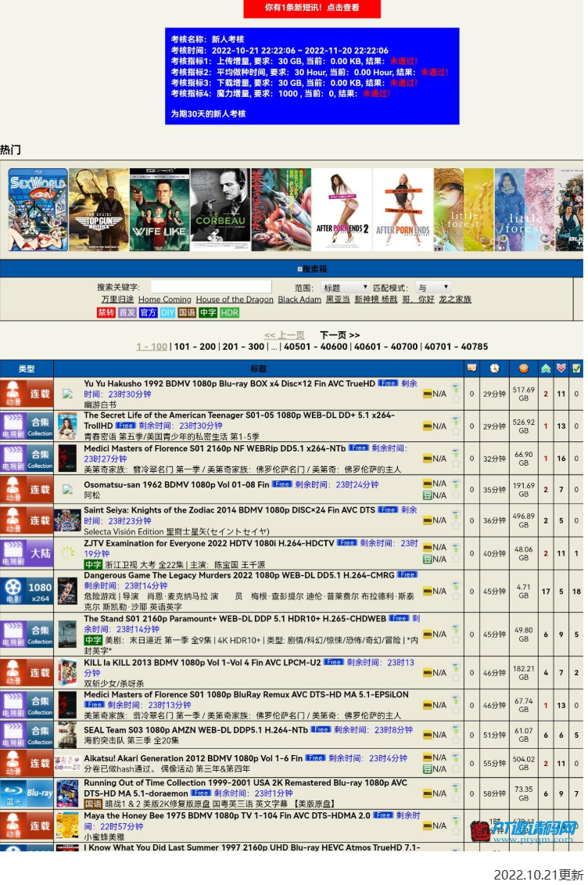
Task: Go to page range 40601 - 40700
Action: (386, 347)
